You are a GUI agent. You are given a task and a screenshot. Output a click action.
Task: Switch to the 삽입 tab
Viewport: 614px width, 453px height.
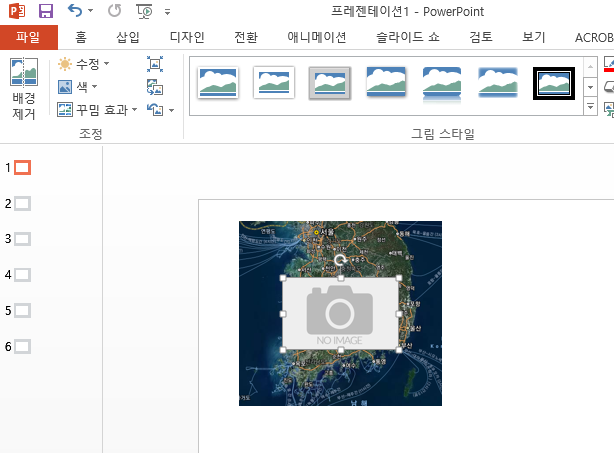point(128,37)
